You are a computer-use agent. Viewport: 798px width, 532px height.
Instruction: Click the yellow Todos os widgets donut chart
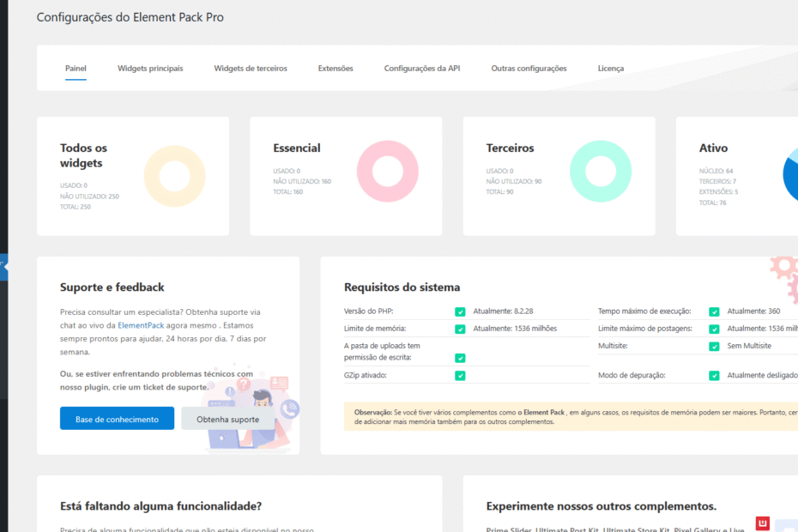point(174,176)
